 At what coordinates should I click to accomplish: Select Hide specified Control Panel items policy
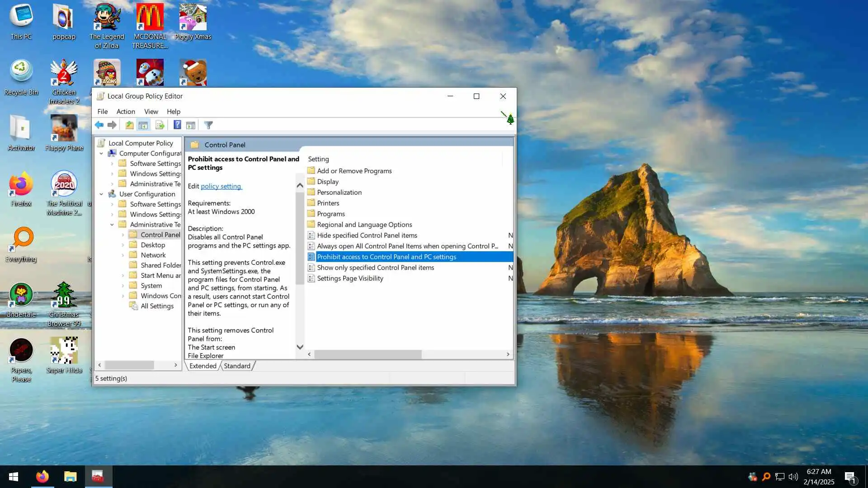pos(367,235)
